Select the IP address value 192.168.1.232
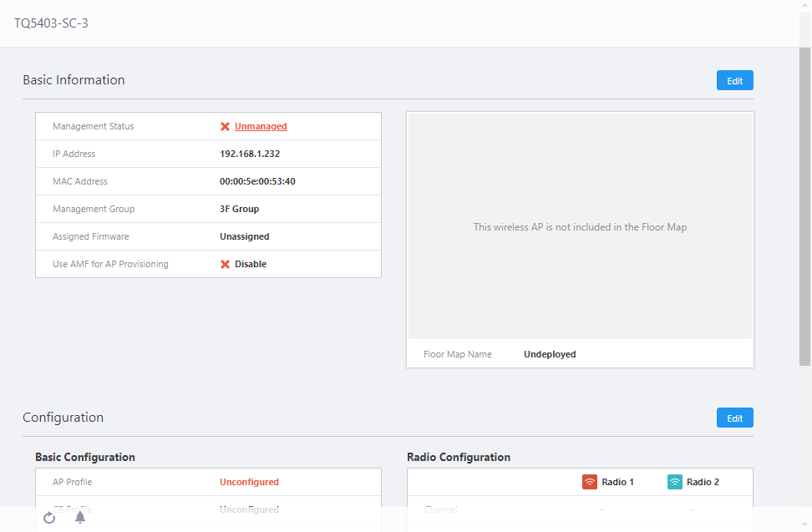Image resolution: width=812 pixels, height=532 pixels. click(x=250, y=154)
